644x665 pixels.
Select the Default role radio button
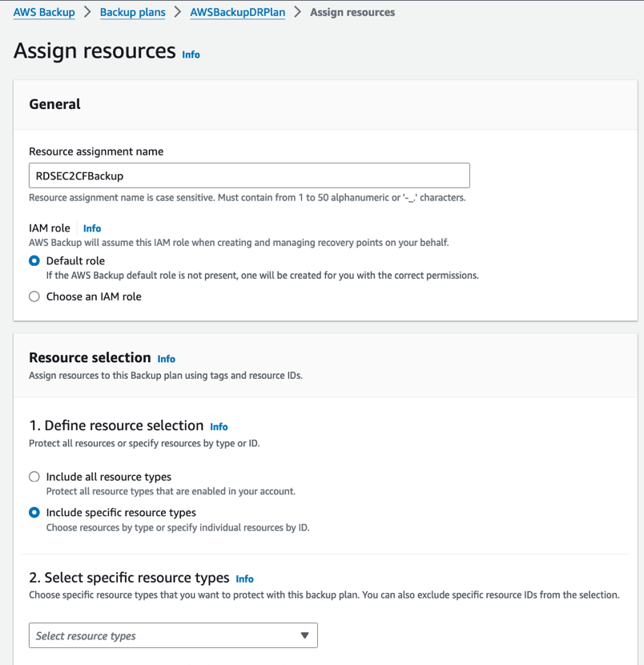click(x=34, y=260)
